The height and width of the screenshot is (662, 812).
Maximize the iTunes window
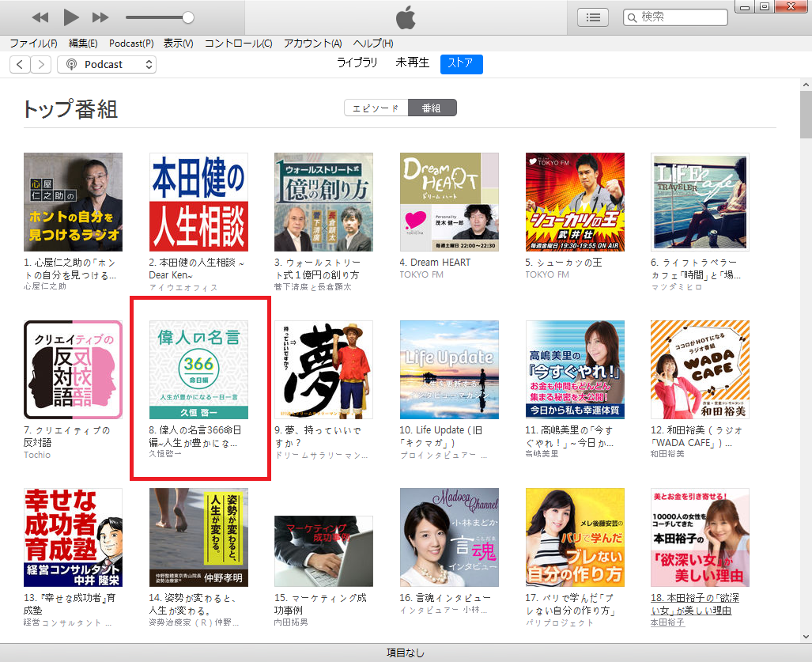(765, 7)
